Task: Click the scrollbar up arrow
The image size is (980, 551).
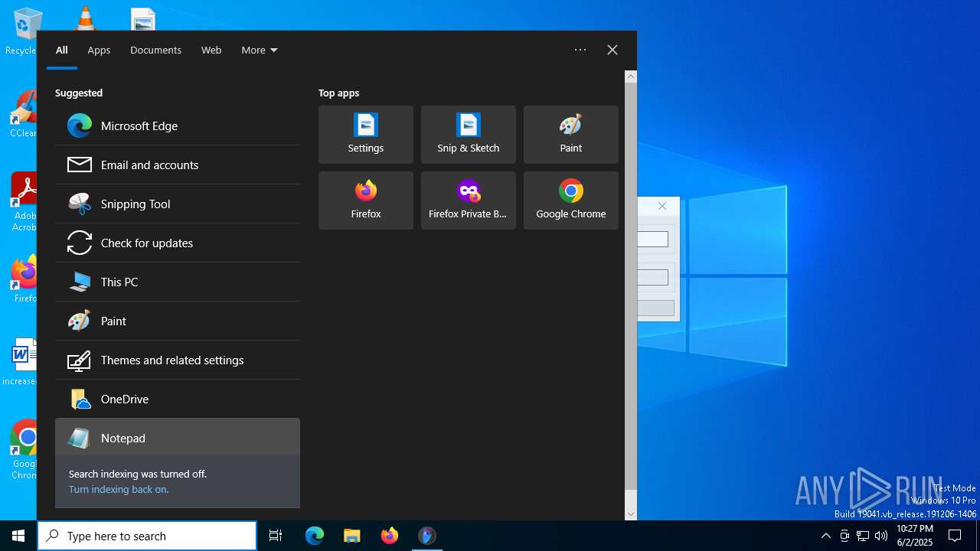Action: [631, 76]
